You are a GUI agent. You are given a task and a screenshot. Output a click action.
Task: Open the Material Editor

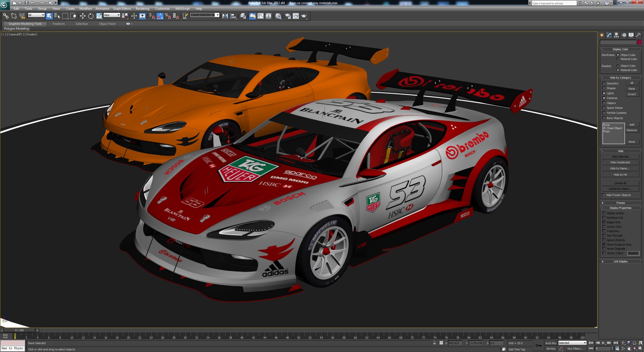[278, 16]
